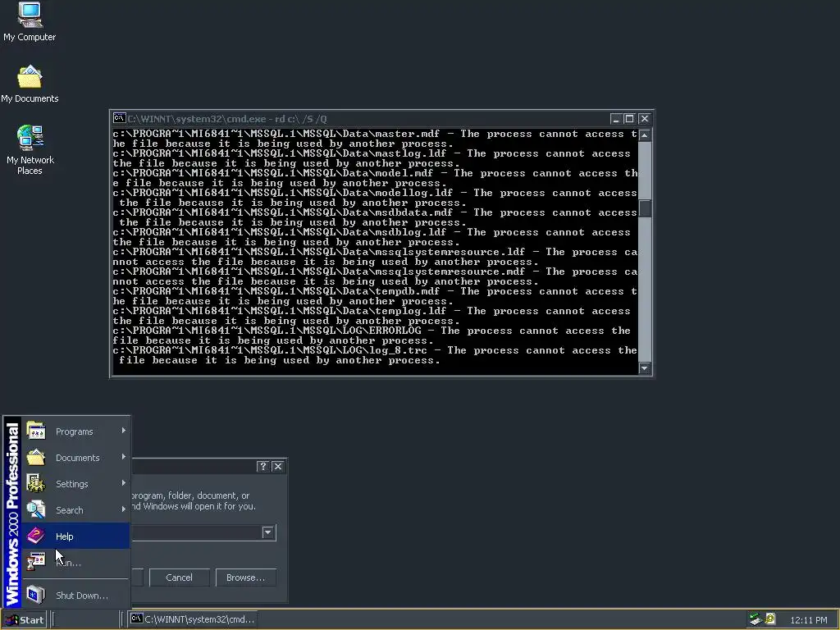Minimize the cmd.exe window
The height and width of the screenshot is (630, 840).
(x=615, y=118)
